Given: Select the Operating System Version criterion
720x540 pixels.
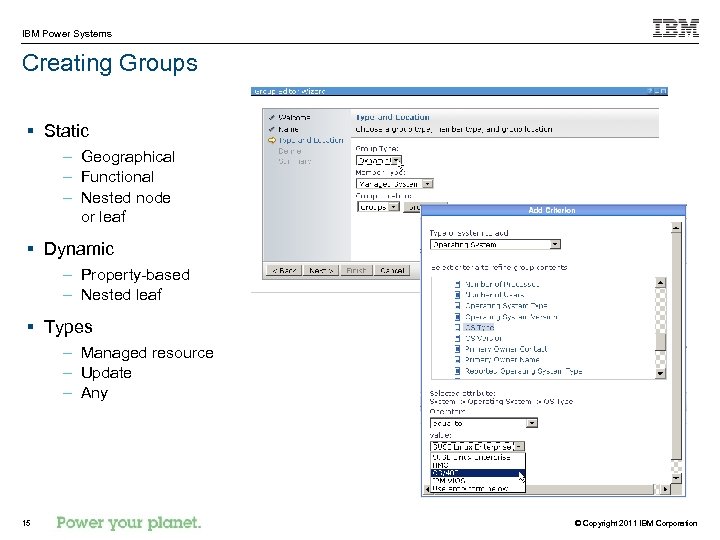Looking at the screenshot, I should [511, 317].
